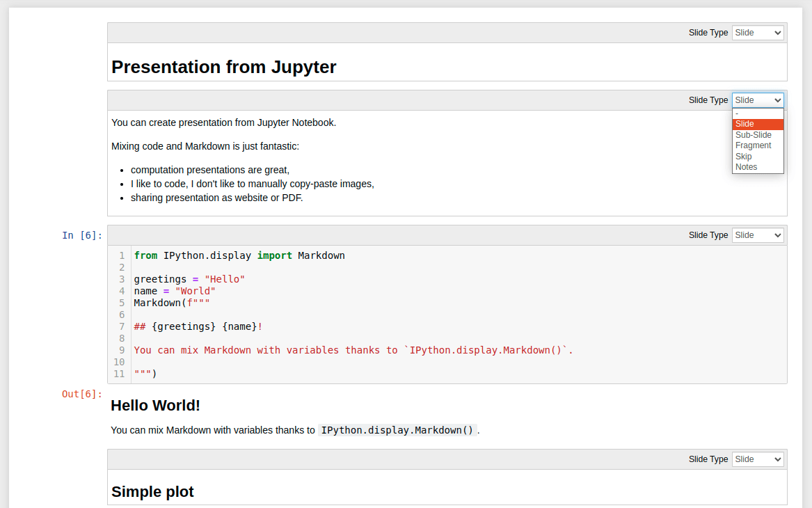Screen dimensions: 812x508
Task: Click the Out[6] output label
Action: tap(81, 394)
